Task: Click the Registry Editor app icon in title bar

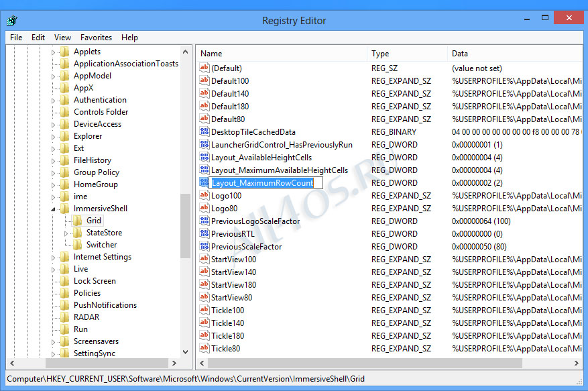Action: pyautogui.click(x=12, y=20)
